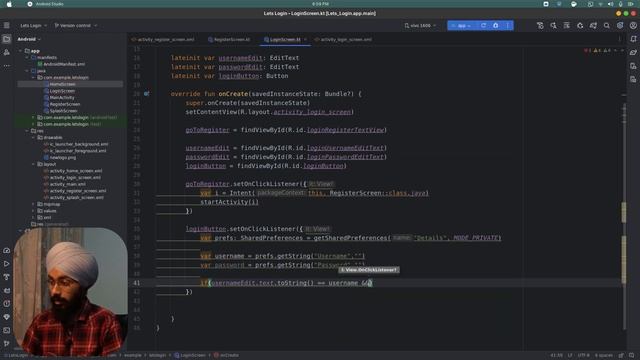
Task: Click UTF-8 encoding in status bar
Action: click(583, 355)
